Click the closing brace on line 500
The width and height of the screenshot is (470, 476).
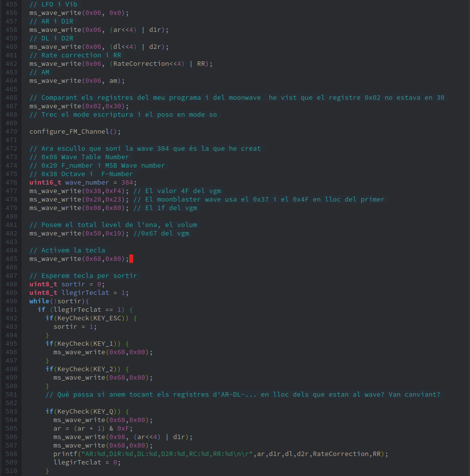click(47, 387)
